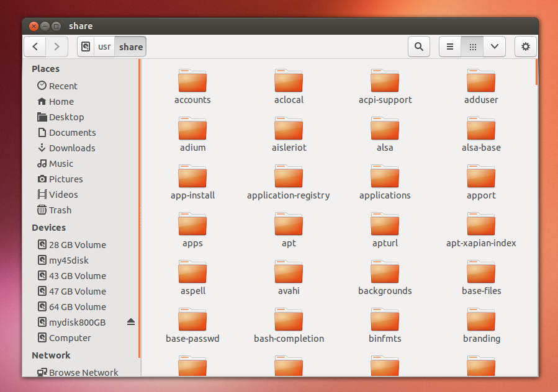Click the share path bar button

(130, 47)
